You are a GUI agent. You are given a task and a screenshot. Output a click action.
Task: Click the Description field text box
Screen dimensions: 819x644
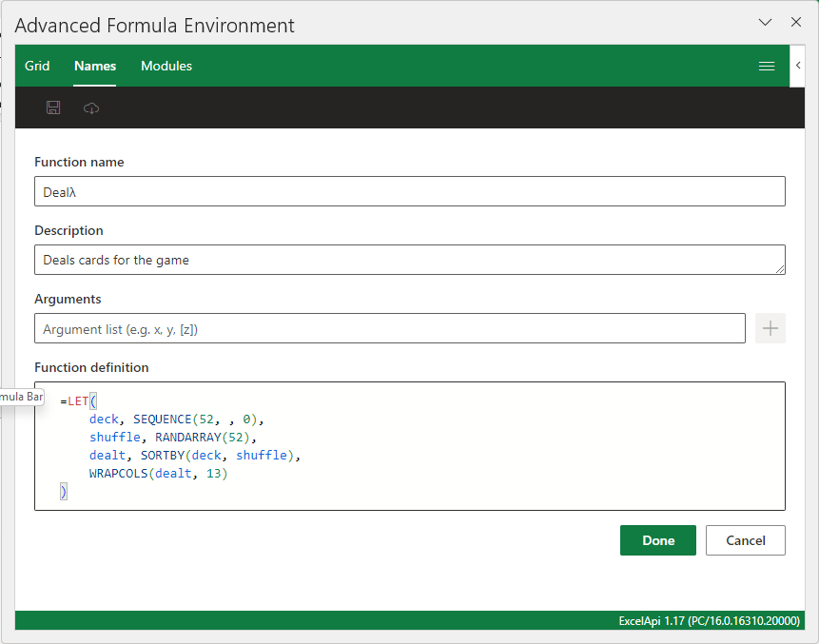409,260
